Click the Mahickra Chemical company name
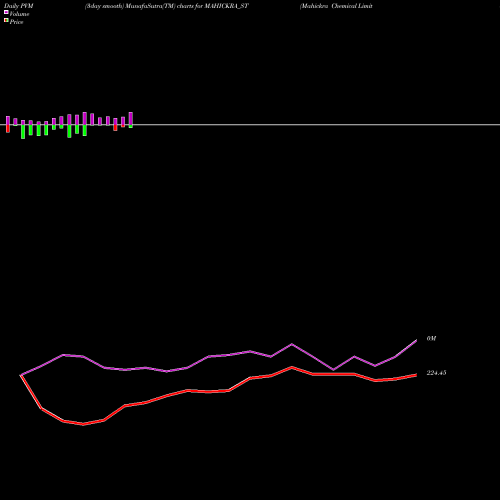Screen dimensions: 500x500 336,6
